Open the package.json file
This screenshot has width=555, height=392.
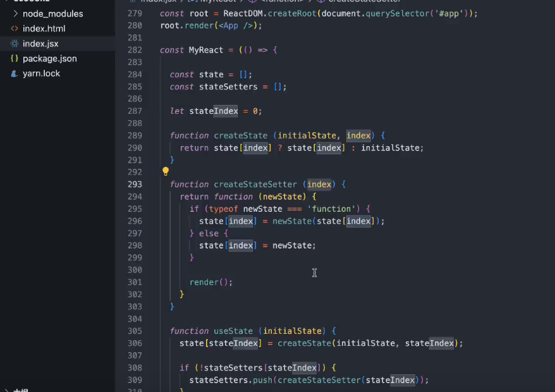(x=49, y=58)
